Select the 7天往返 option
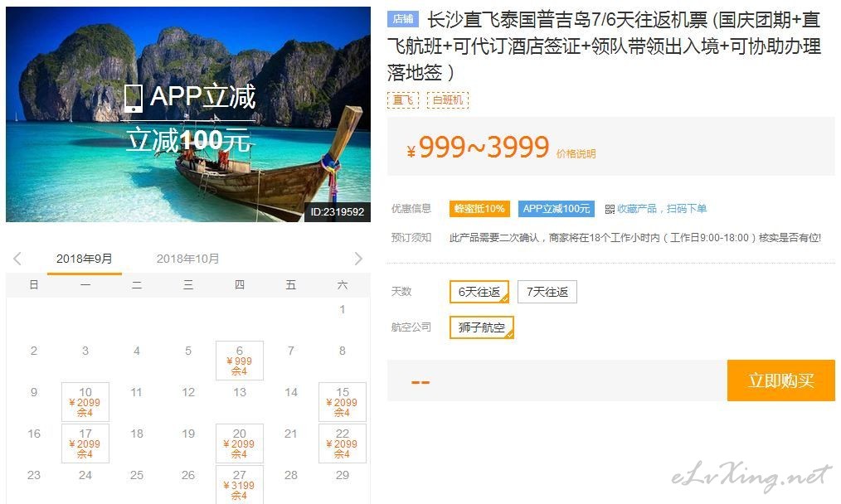The width and height of the screenshot is (841, 504). [x=547, y=292]
